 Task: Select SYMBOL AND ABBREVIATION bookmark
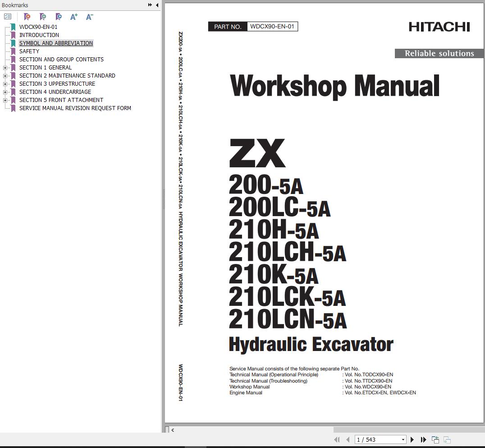coord(56,43)
